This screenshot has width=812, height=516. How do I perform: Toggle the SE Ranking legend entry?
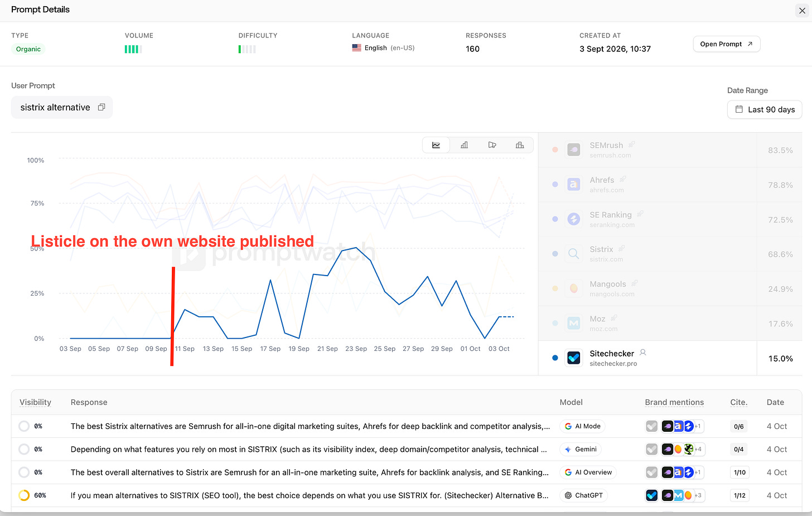[670, 219]
